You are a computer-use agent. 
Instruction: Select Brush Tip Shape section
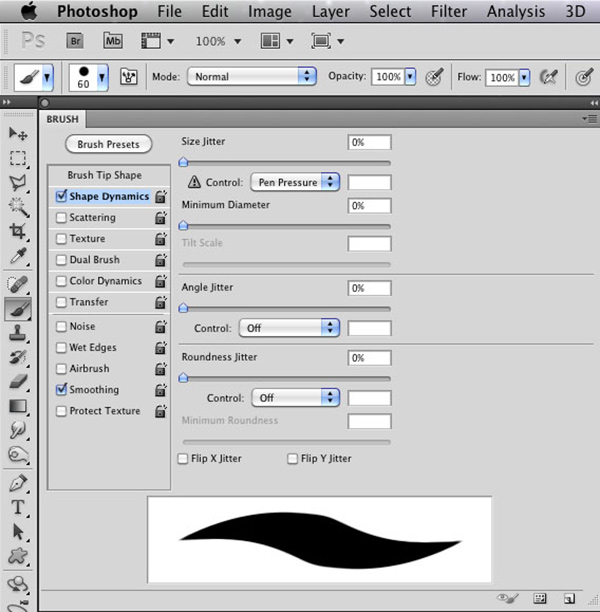pos(105,175)
